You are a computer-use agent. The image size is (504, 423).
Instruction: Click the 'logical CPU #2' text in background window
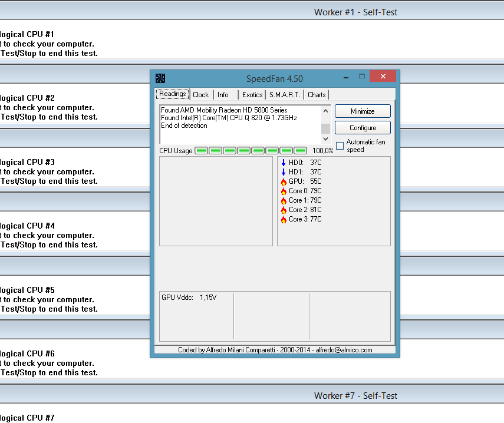[27, 98]
